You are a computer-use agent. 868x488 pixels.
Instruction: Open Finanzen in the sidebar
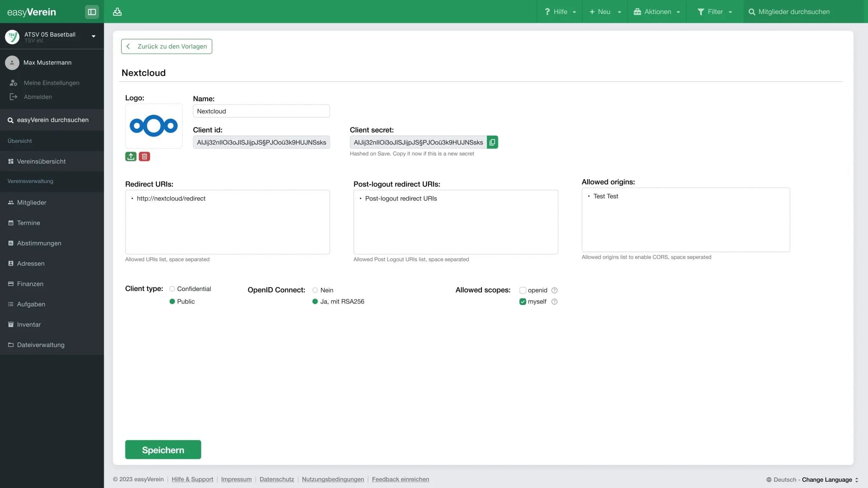[x=52, y=284]
